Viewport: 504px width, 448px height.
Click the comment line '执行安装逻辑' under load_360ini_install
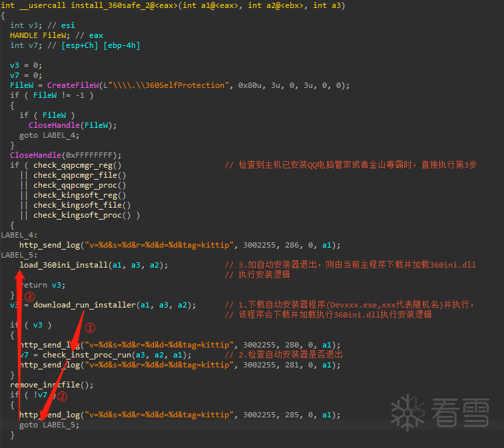(258, 274)
